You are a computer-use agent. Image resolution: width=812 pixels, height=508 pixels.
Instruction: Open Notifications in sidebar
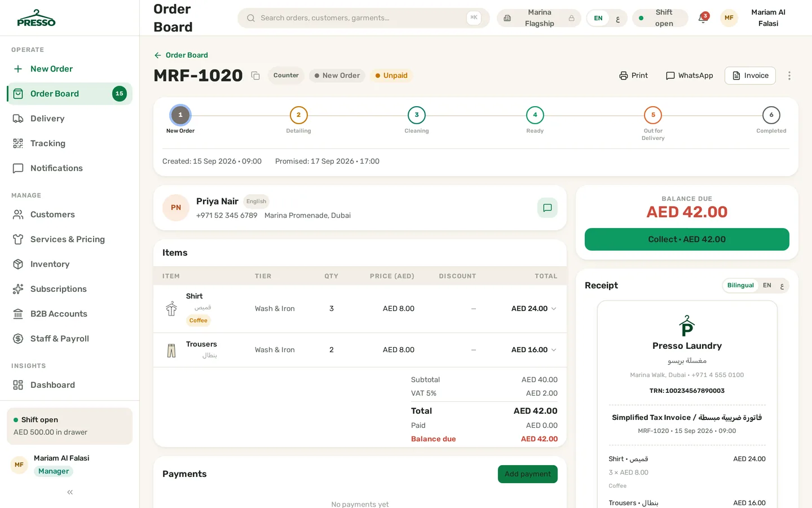[x=69, y=168]
